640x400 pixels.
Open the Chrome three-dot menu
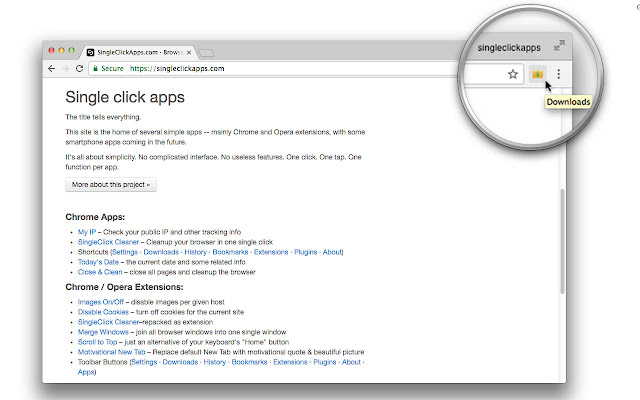pyautogui.click(x=558, y=74)
